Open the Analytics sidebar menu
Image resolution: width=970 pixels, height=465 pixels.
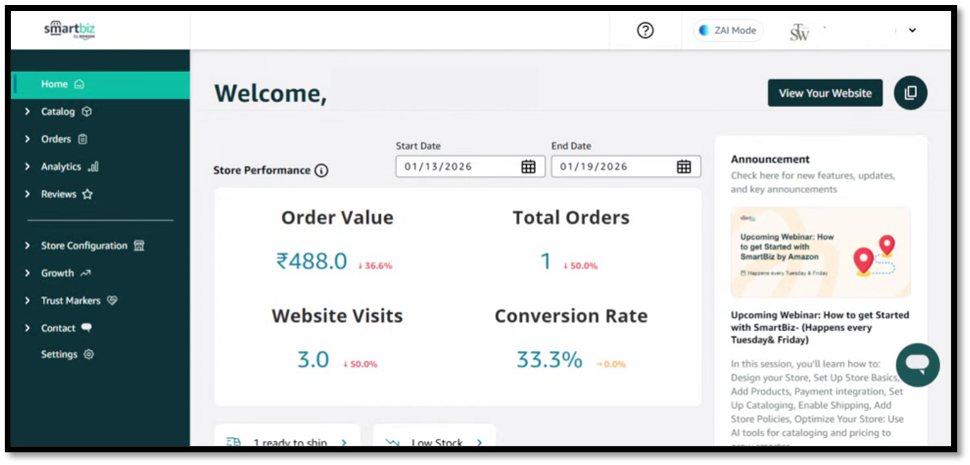coord(61,167)
